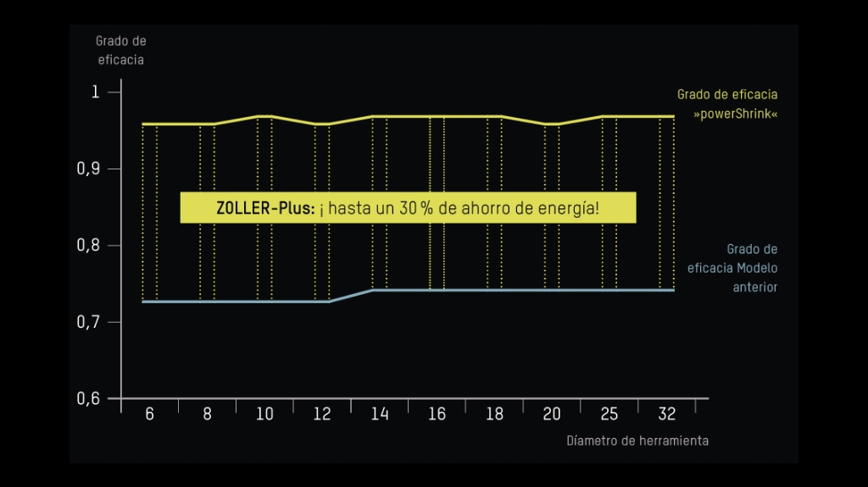Click y-axis value '0,7'
The image size is (868, 487).
[x=88, y=322]
